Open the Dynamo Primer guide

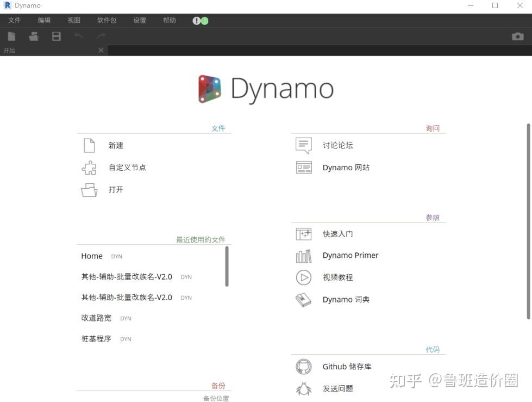[351, 255]
